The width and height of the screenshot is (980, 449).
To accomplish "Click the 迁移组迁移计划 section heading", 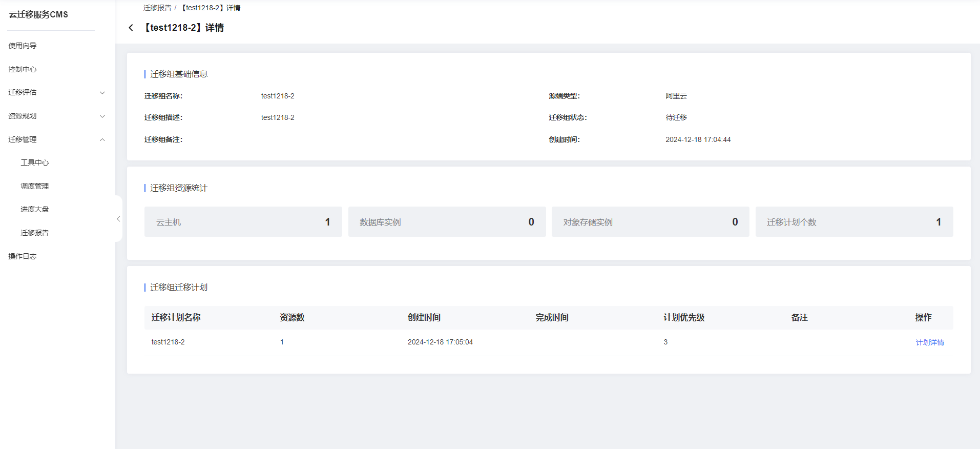I will click(x=179, y=288).
